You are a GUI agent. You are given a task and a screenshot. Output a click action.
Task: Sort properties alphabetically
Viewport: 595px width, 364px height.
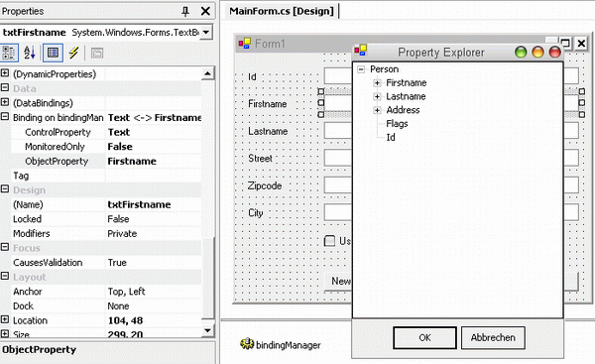29,53
